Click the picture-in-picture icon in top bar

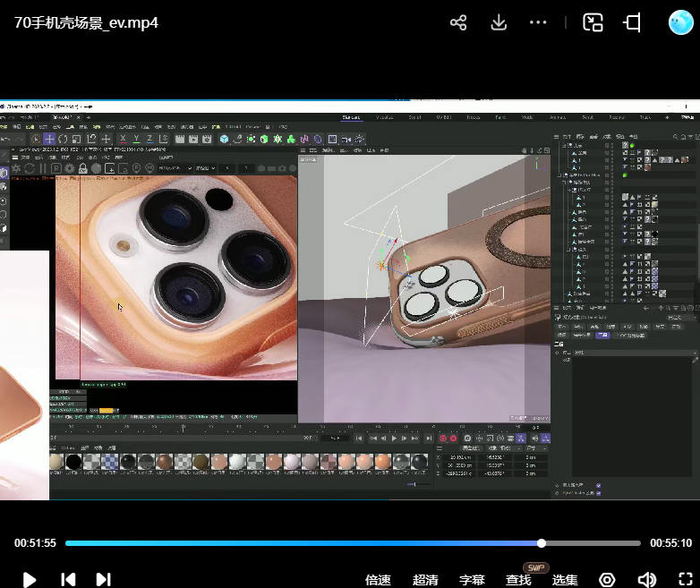pos(593,22)
